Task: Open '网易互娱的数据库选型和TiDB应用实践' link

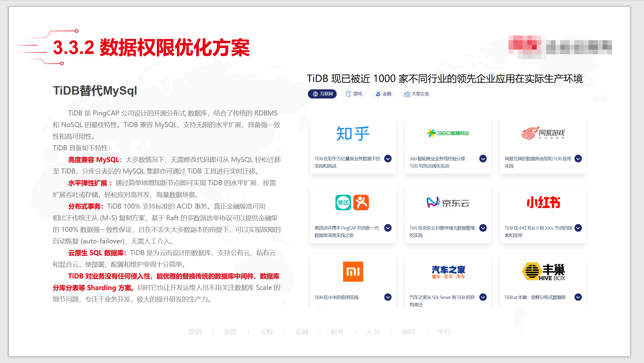Action: click(538, 162)
